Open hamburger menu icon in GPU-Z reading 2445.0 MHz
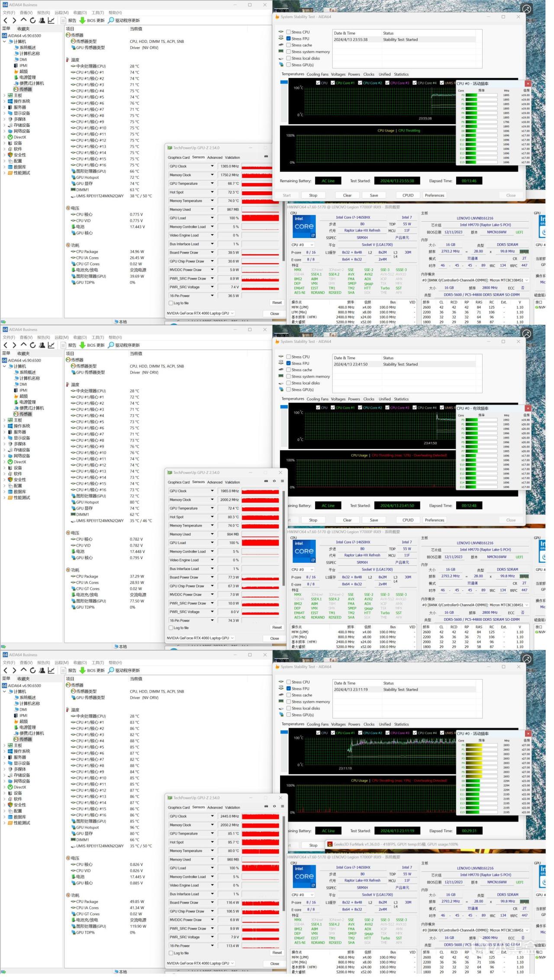The image size is (554, 980). point(282,806)
